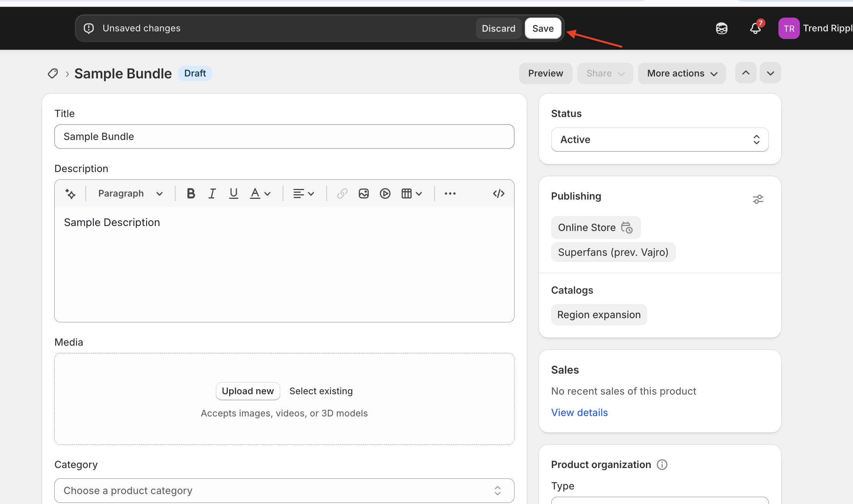853x504 pixels.
Task: Insert image icon in description toolbar
Action: (363, 193)
